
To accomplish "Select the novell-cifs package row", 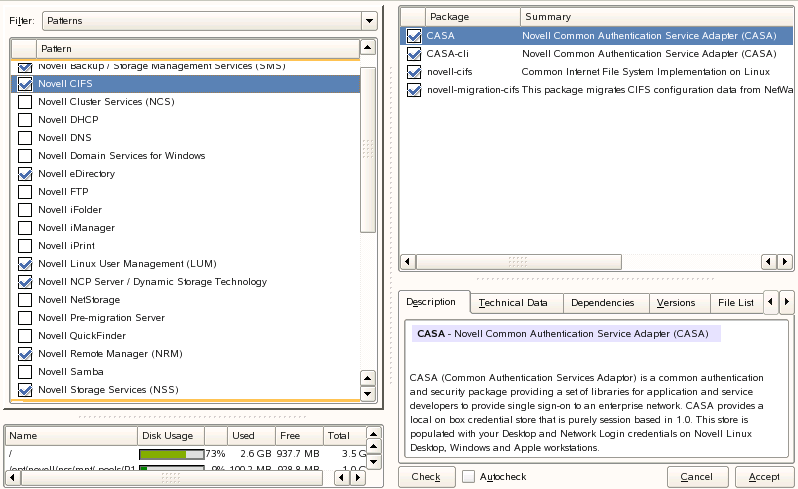I will (596, 72).
